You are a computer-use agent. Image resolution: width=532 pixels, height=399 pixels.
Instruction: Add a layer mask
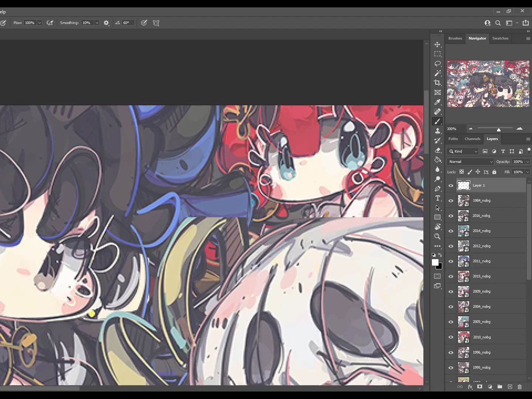[x=480, y=387]
